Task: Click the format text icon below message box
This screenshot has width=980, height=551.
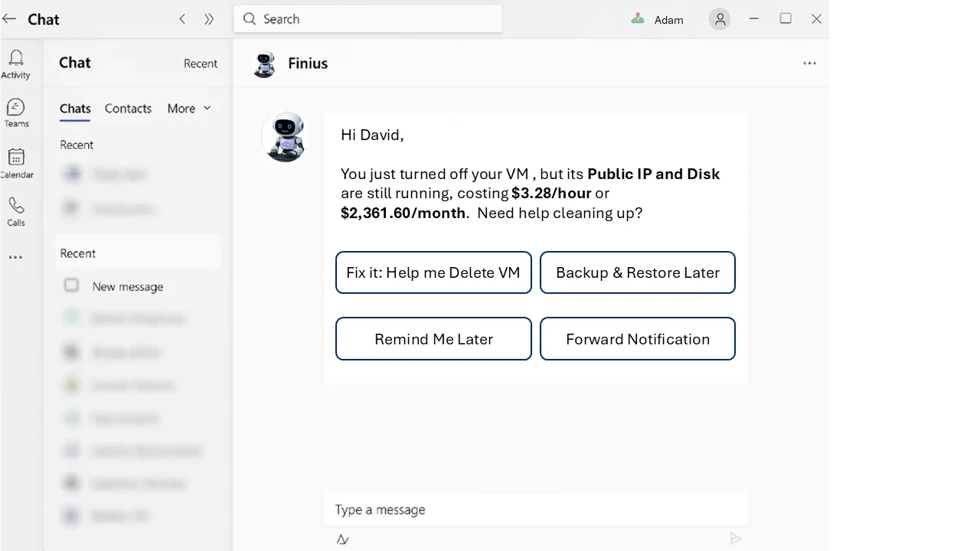Action: (343, 540)
